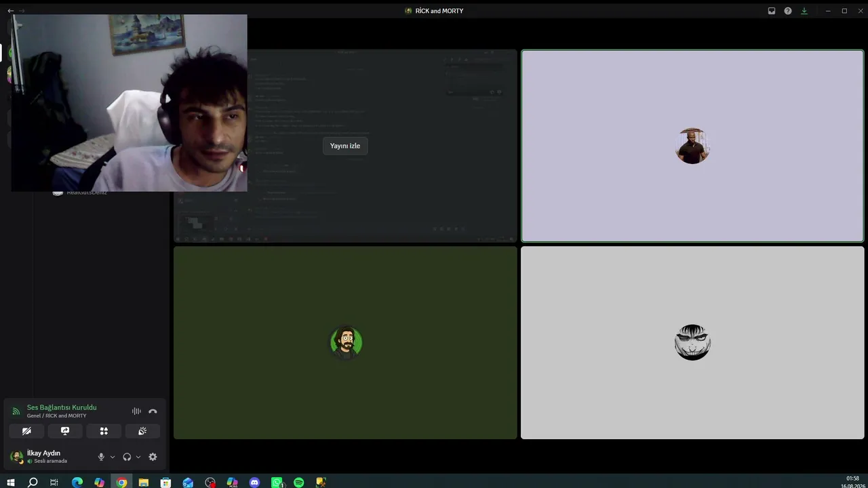Click the webcam video preview
This screenshot has width=868, height=488.
tap(130, 103)
